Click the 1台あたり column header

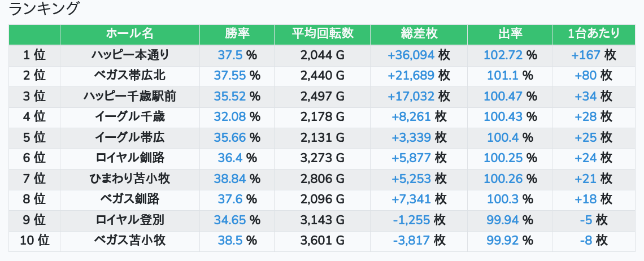click(x=593, y=34)
